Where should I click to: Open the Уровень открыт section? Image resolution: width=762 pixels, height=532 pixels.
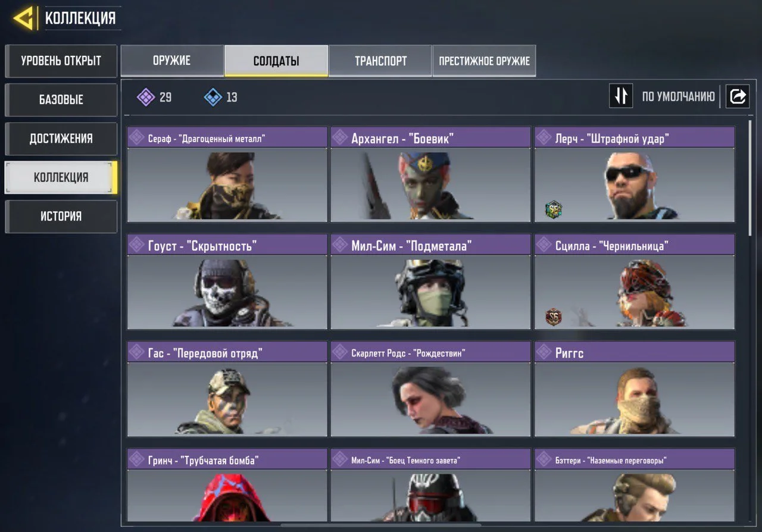click(x=61, y=61)
